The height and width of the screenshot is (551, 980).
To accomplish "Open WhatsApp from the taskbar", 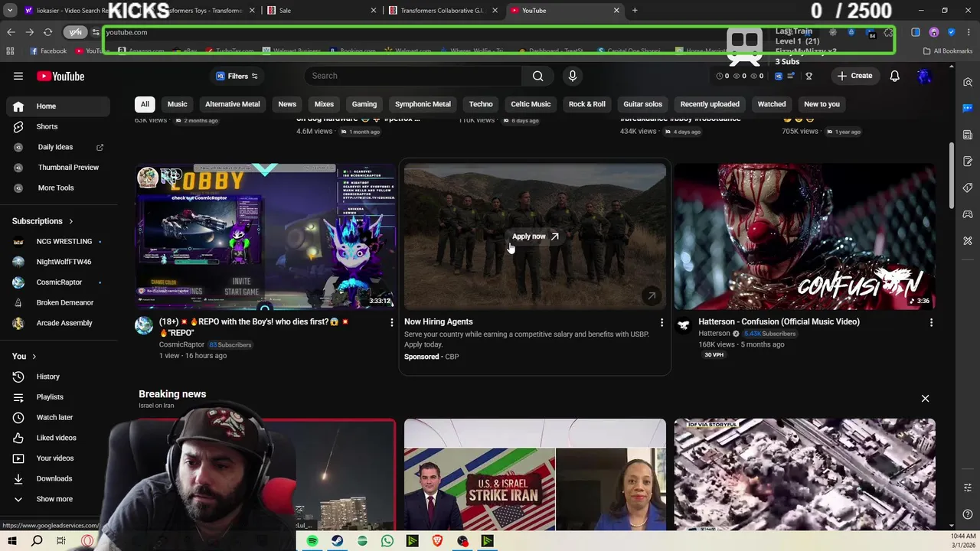I will pos(387,541).
